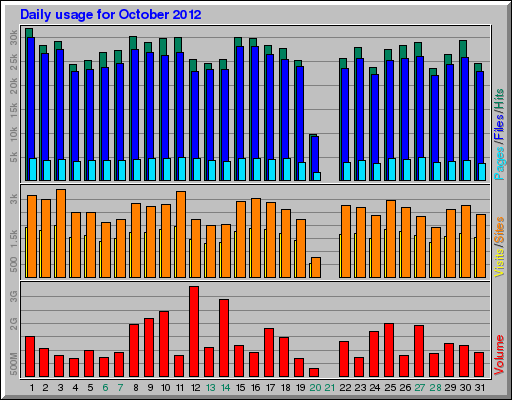
Task: Click day 18 on the x-axis
Action: tap(286, 388)
